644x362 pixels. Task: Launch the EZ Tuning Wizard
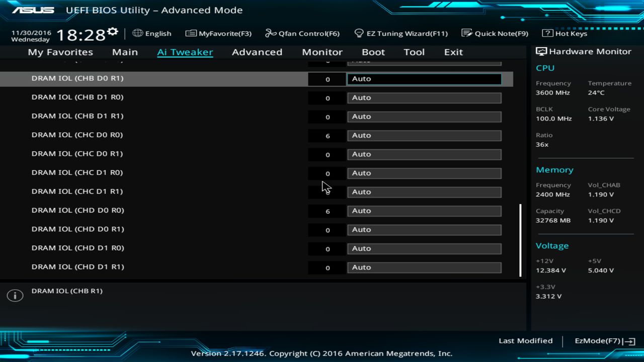401,33
